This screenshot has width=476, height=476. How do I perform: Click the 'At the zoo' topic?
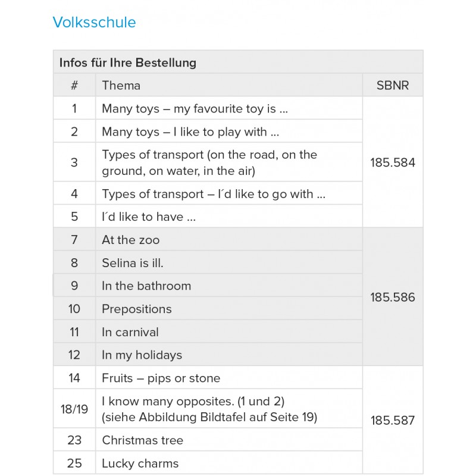[x=131, y=240]
